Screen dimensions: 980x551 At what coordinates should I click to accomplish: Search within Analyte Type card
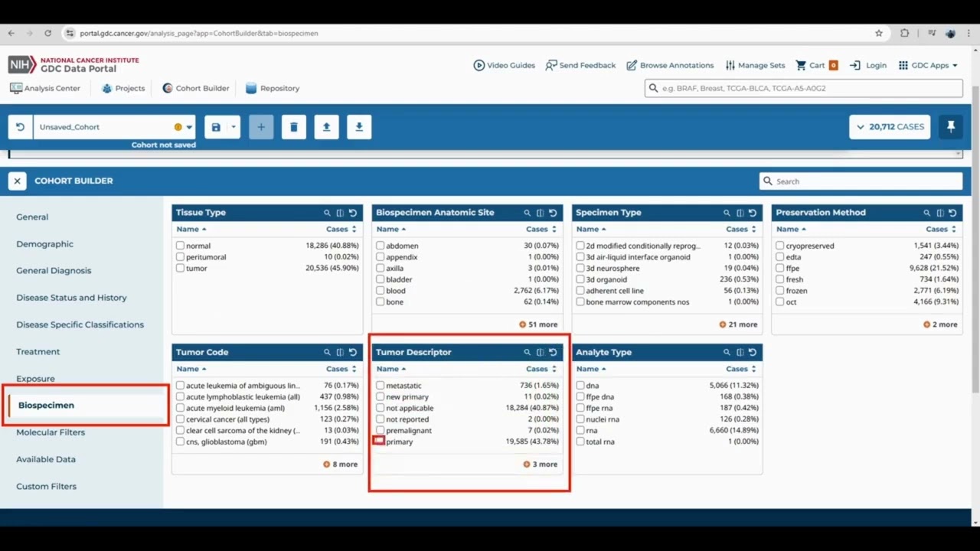pos(727,352)
